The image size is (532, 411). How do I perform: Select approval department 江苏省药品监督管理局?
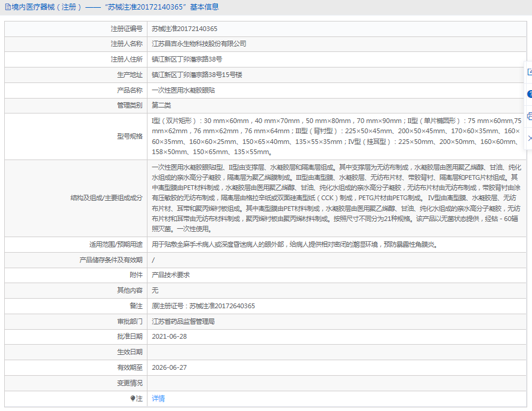183,321
